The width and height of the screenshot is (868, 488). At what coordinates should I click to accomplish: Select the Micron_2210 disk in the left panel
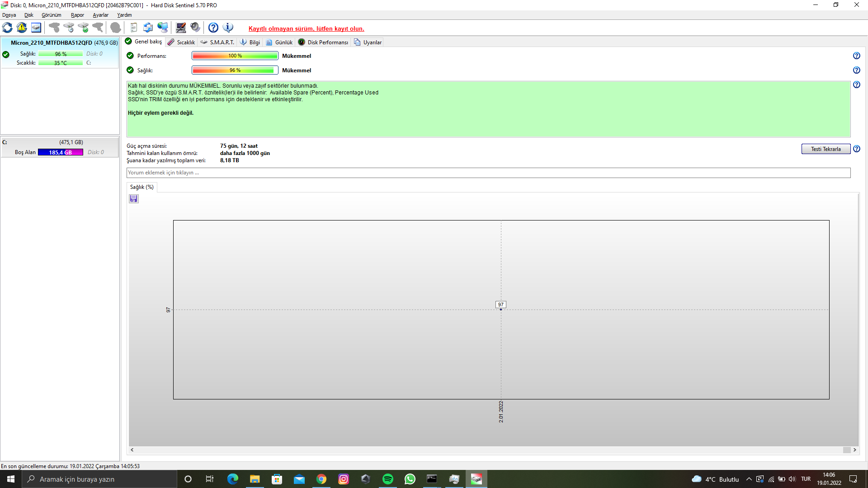[x=60, y=43]
